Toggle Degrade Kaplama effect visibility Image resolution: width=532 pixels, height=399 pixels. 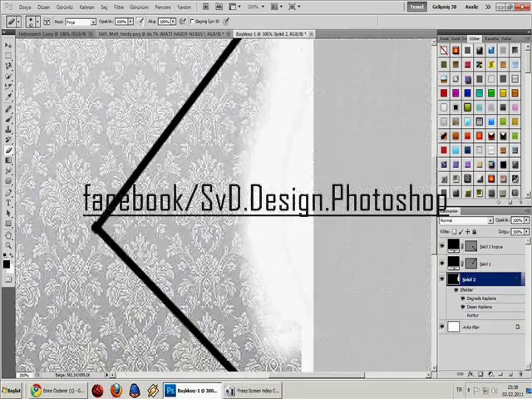[x=462, y=298]
